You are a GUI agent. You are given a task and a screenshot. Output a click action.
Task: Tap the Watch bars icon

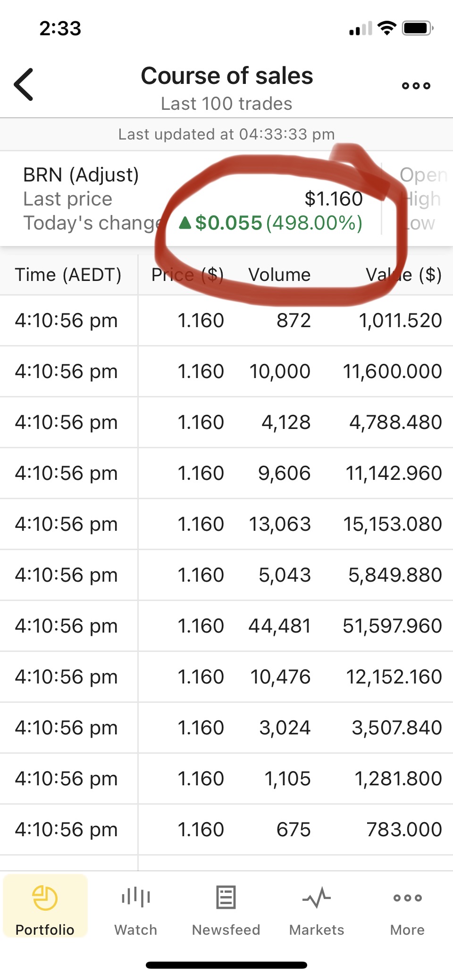tap(136, 897)
